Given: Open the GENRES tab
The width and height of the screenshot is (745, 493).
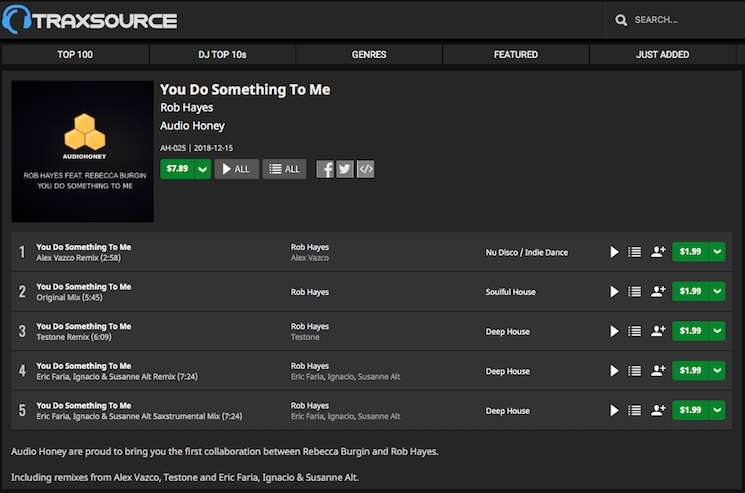Looking at the screenshot, I should click(369, 55).
